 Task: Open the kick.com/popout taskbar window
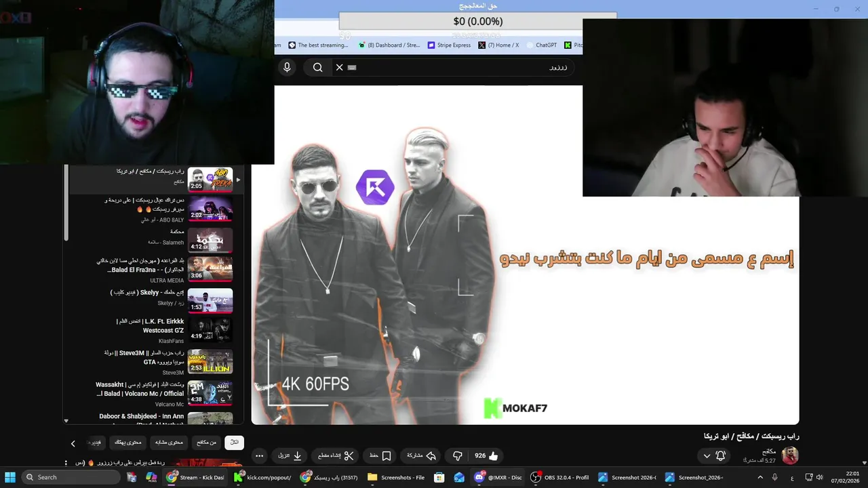tap(264, 477)
